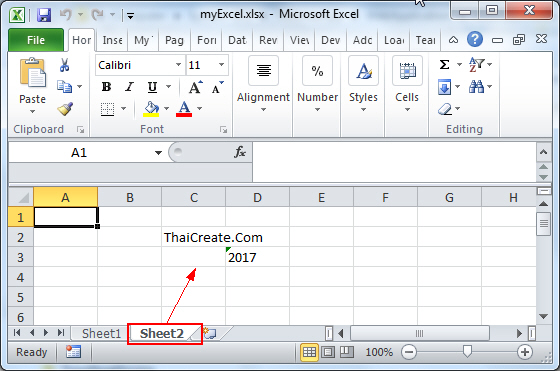Click the Insert Worksheet tab icon
Screen dimensions: 560x371
(x=210, y=334)
